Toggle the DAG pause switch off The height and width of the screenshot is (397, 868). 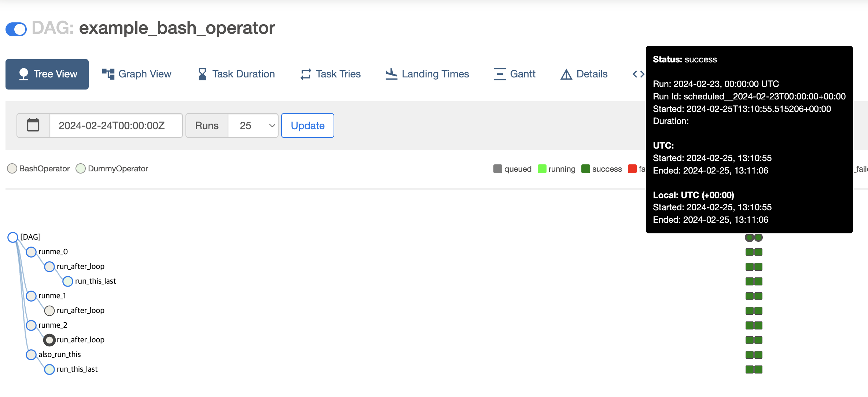tap(16, 29)
